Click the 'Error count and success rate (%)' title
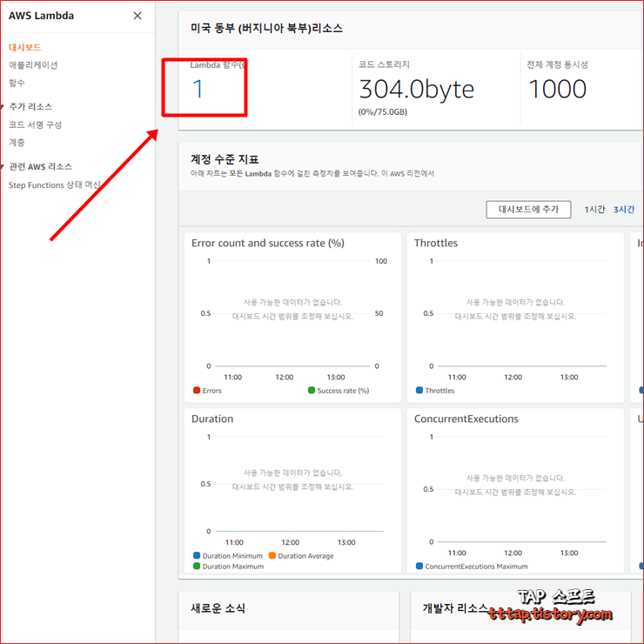The width and height of the screenshot is (644, 644). pyautogui.click(x=268, y=243)
